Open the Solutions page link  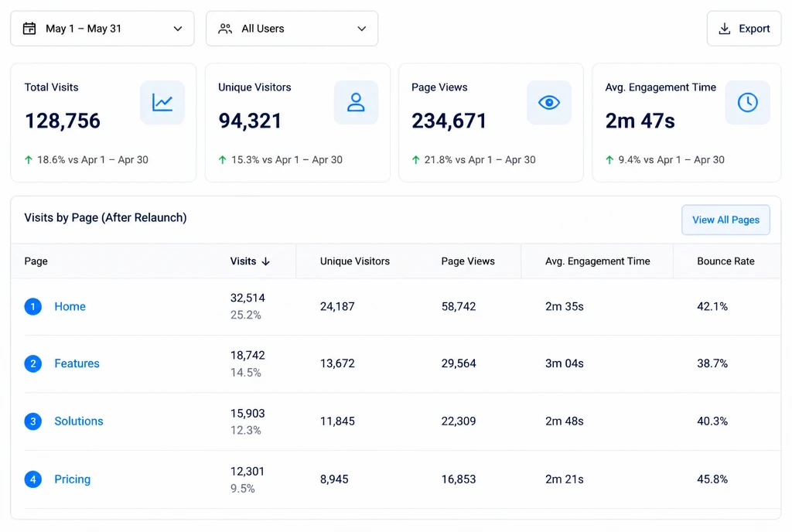click(79, 421)
